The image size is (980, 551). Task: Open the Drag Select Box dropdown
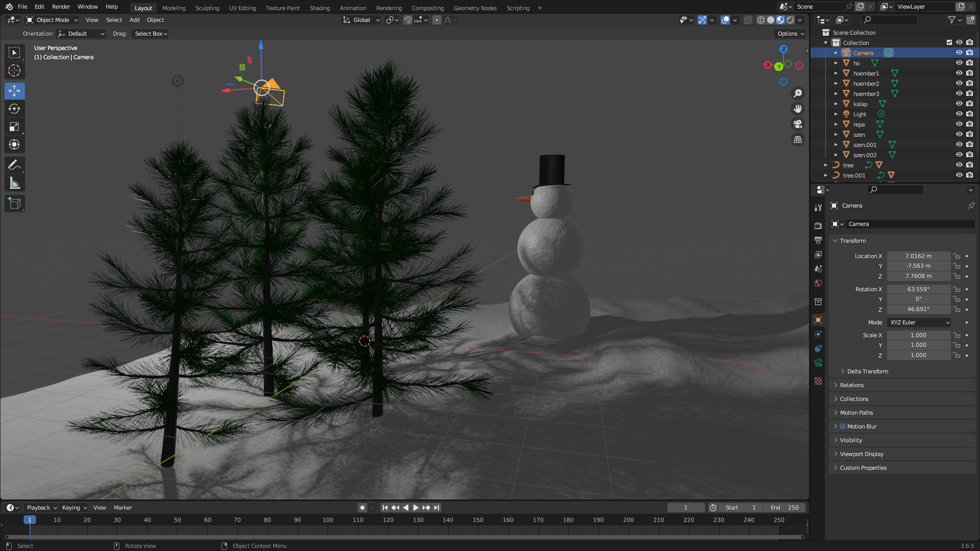click(150, 34)
